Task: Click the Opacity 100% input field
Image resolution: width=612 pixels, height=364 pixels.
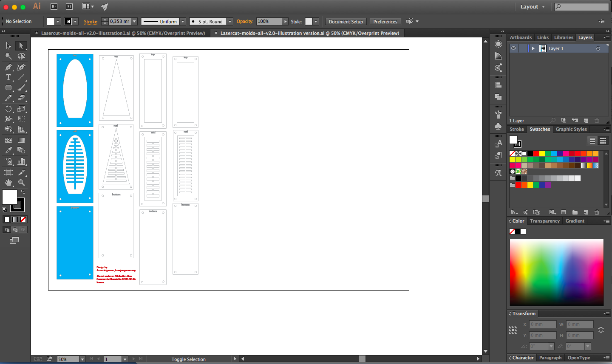Action: [269, 21]
